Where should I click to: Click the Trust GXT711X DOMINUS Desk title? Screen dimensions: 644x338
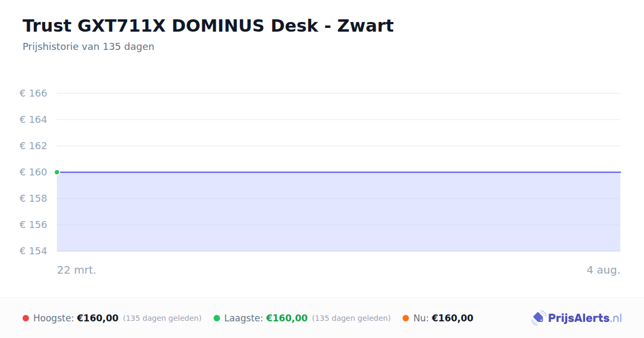coord(208,26)
